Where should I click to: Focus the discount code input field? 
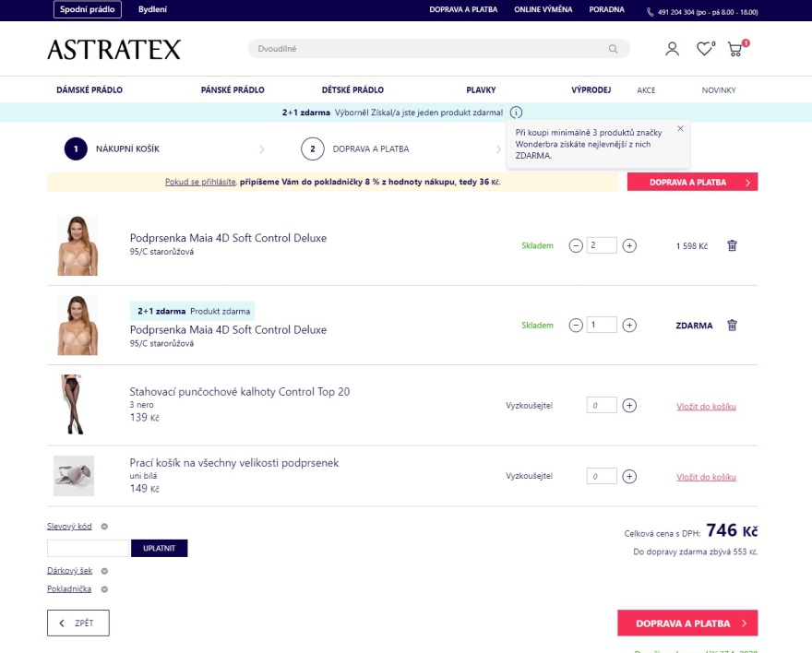tap(88, 548)
